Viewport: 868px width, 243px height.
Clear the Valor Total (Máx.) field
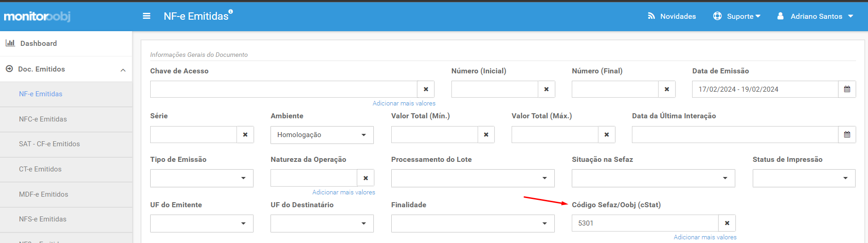click(607, 135)
